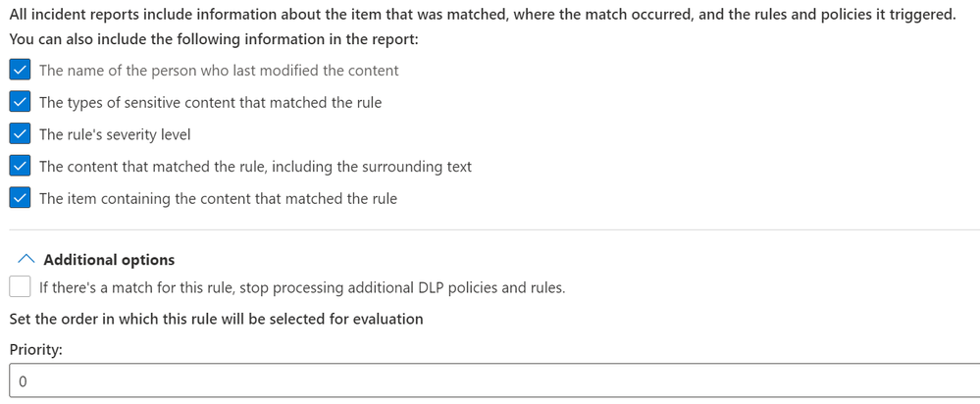Image resolution: width=980 pixels, height=404 pixels.
Task: Enable stop processing additional DLP policies checkbox
Action: tap(20, 287)
